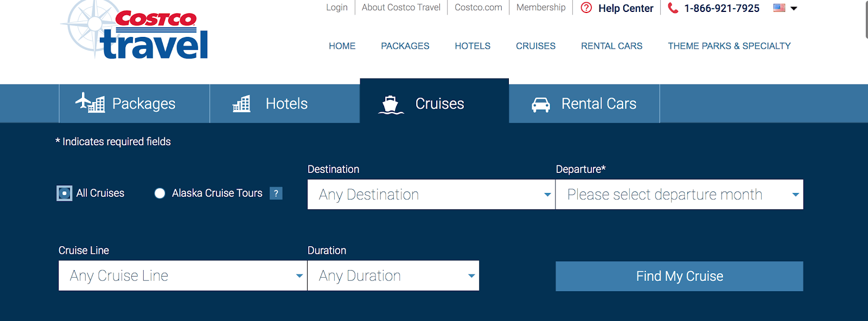
Task: Go to CRUISES in the top navigation
Action: 535,46
